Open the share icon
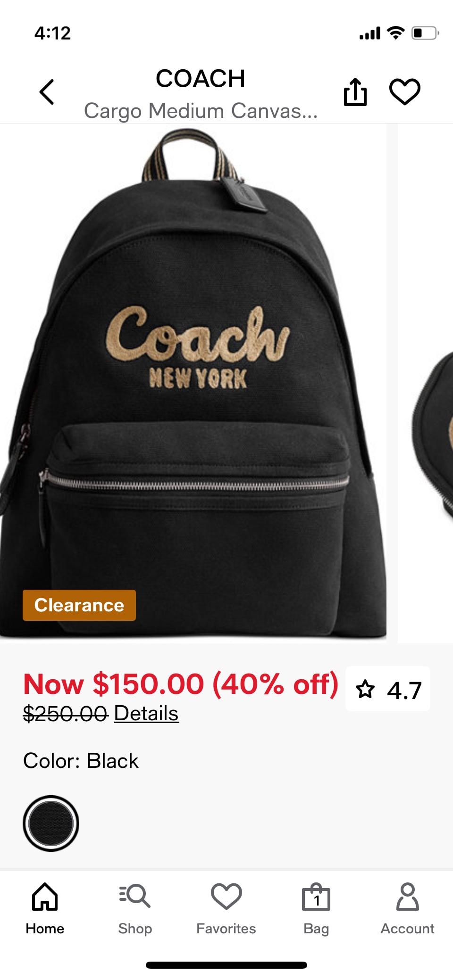Viewport: 453px width, 980px height. pos(355,91)
